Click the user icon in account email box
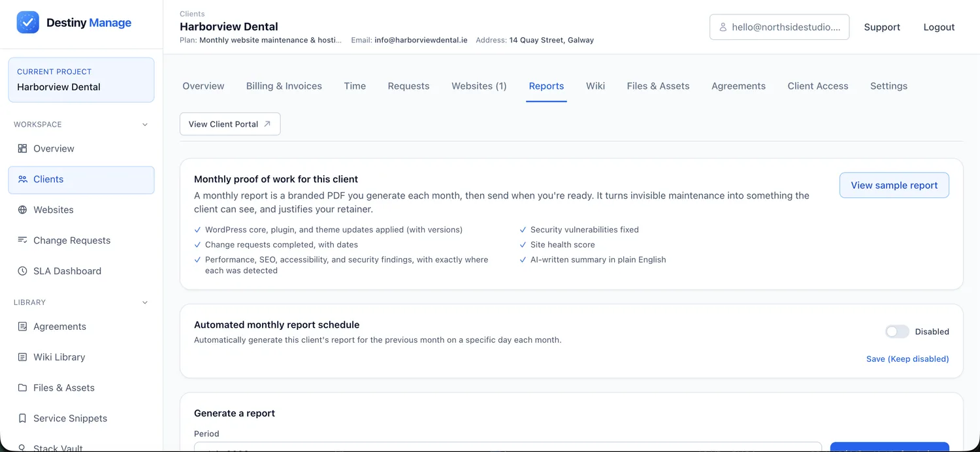The height and width of the screenshot is (452, 980). [x=723, y=27]
